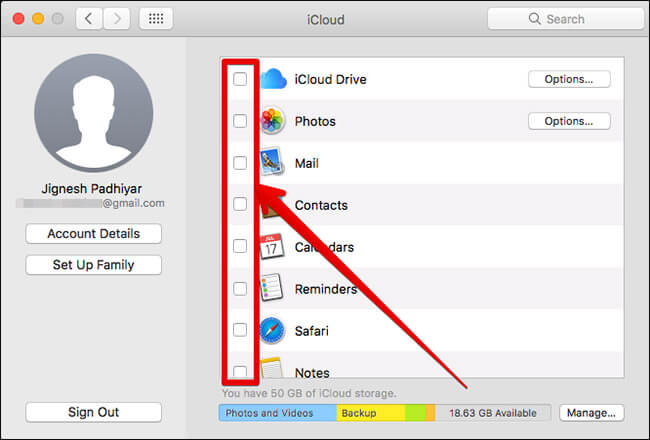Click the Photos flower icon
Viewport: 650px width, 440px height.
pyautogui.click(x=272, y=121)
